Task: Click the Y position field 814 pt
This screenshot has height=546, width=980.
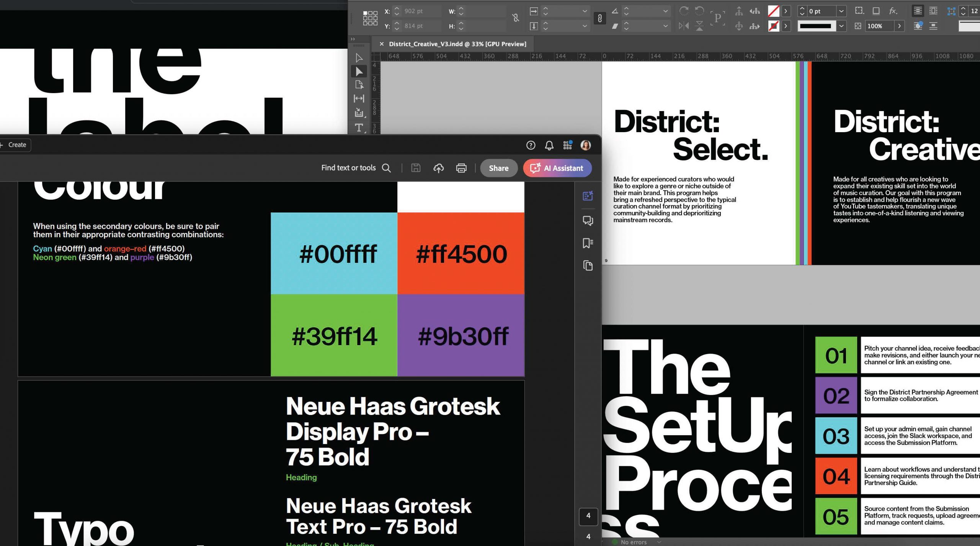Action: 421,26
